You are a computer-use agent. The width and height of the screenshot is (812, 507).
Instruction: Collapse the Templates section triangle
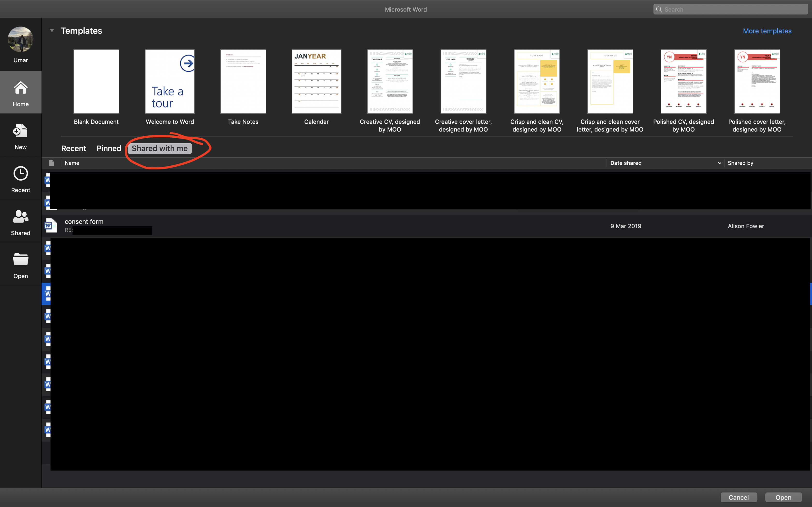tap(52, 30)
